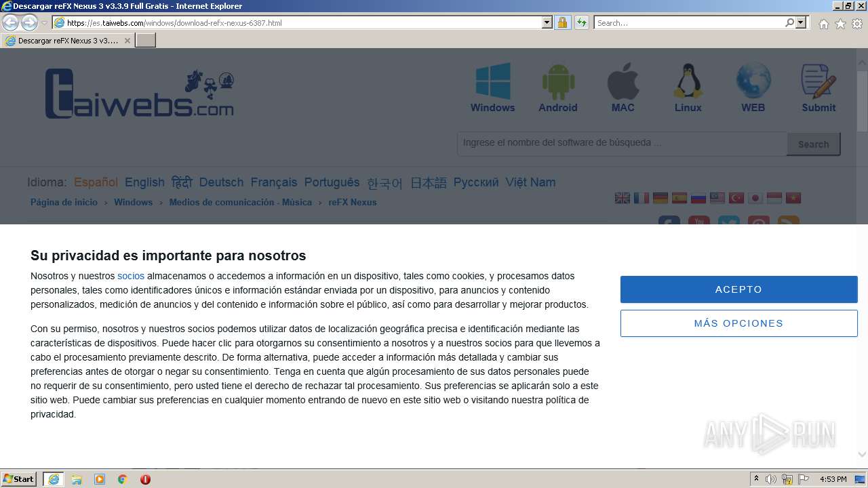Click the MÁS OPCIONES button
Image resolution: width=868 pixels, height=488 pixels.
(738, 323)
